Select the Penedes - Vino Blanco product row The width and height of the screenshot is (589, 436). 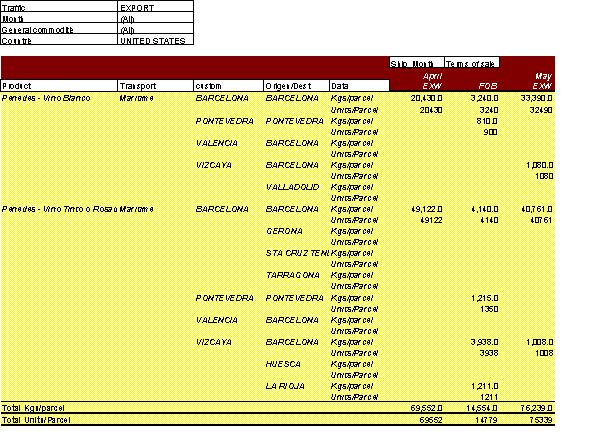[x=46, y=98]
